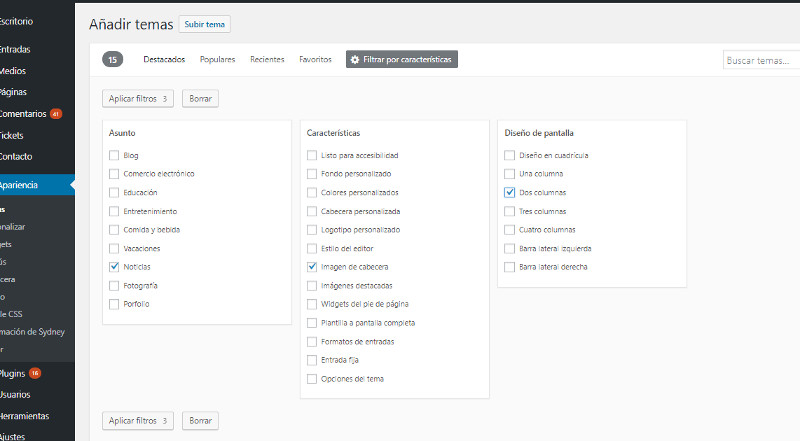Click the gear icon in Filtrar por características
Viewport: 800px width, 441px height.
[x=355, y=60]
